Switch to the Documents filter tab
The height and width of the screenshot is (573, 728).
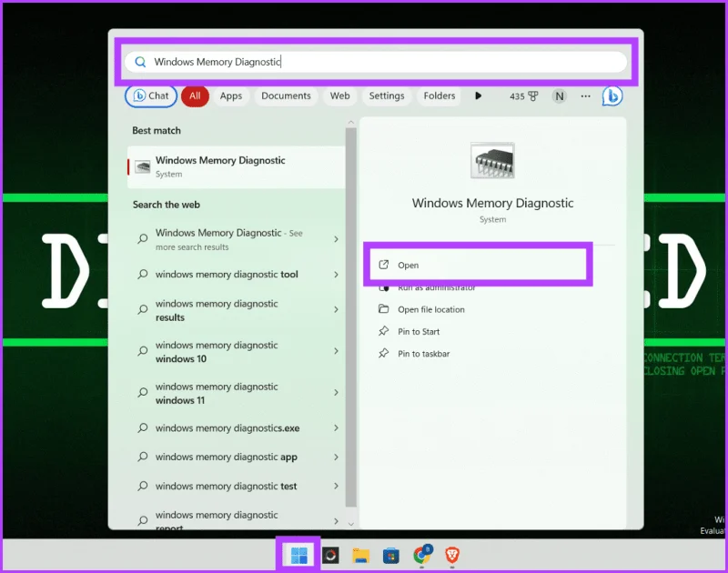(x=286, y=96)
